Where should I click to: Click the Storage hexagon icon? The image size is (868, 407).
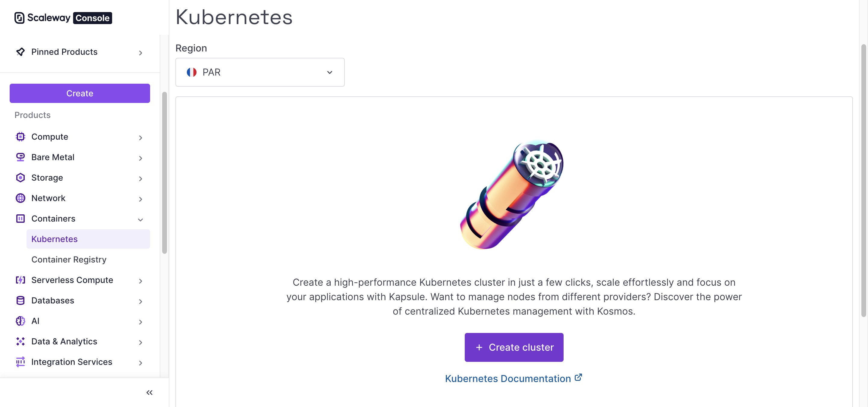point(20,178)
